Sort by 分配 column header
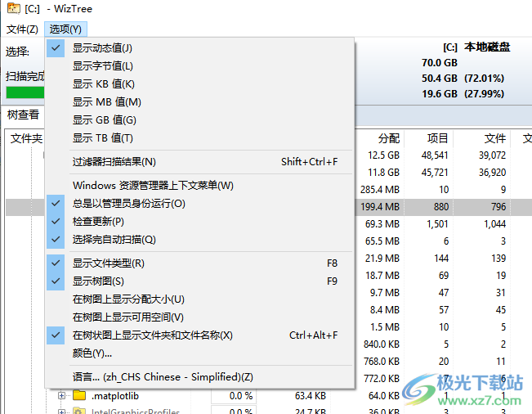This screenshot has width=532, height=414. (389, 138)
